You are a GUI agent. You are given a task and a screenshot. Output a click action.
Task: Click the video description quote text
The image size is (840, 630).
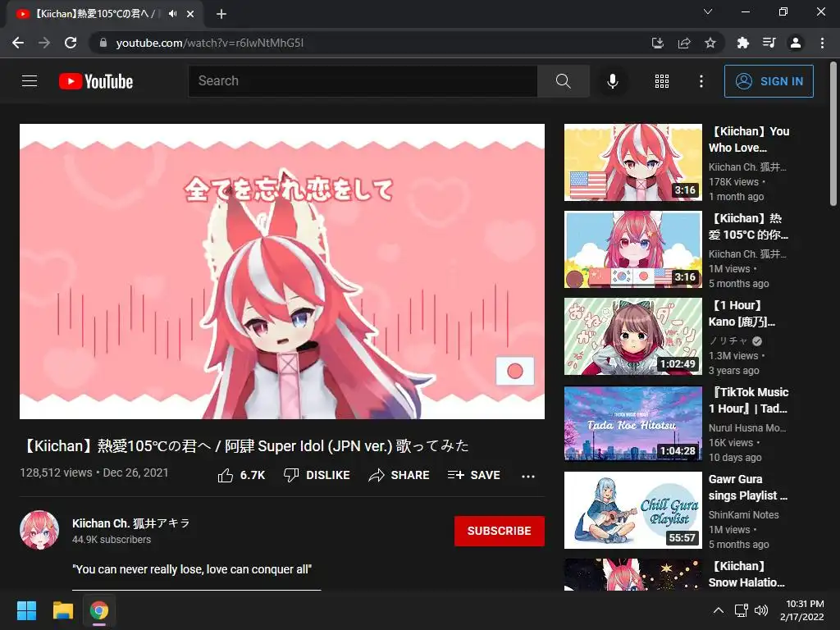(x=192, y=569)
